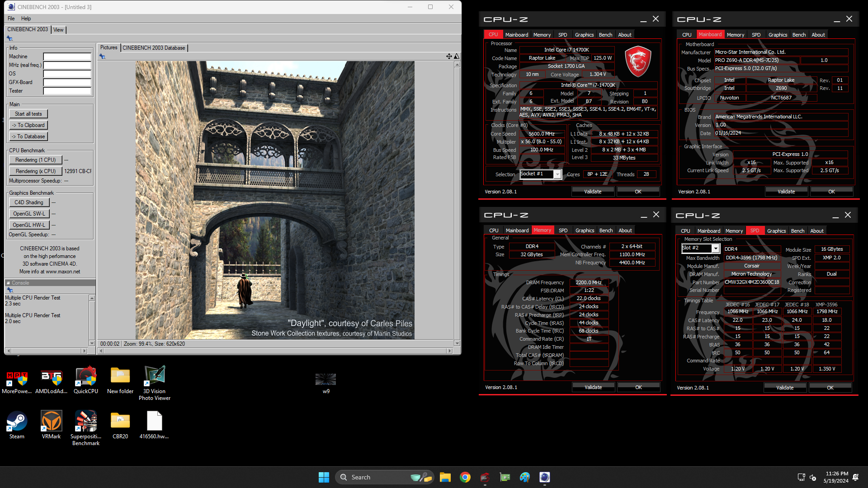Select the four-arrow move icon above the picture
The width and height of the screenshot is (868, 488).
click(449, 56)
